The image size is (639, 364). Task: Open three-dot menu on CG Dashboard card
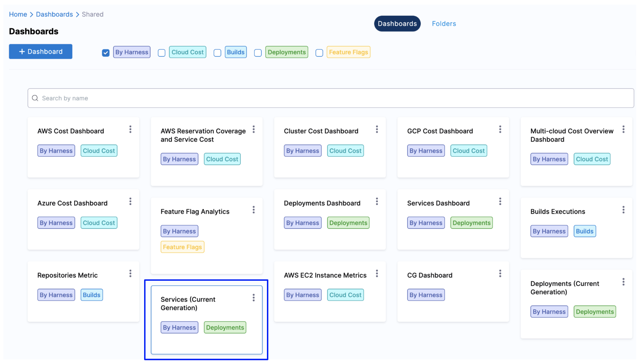(x=500, y=274)
